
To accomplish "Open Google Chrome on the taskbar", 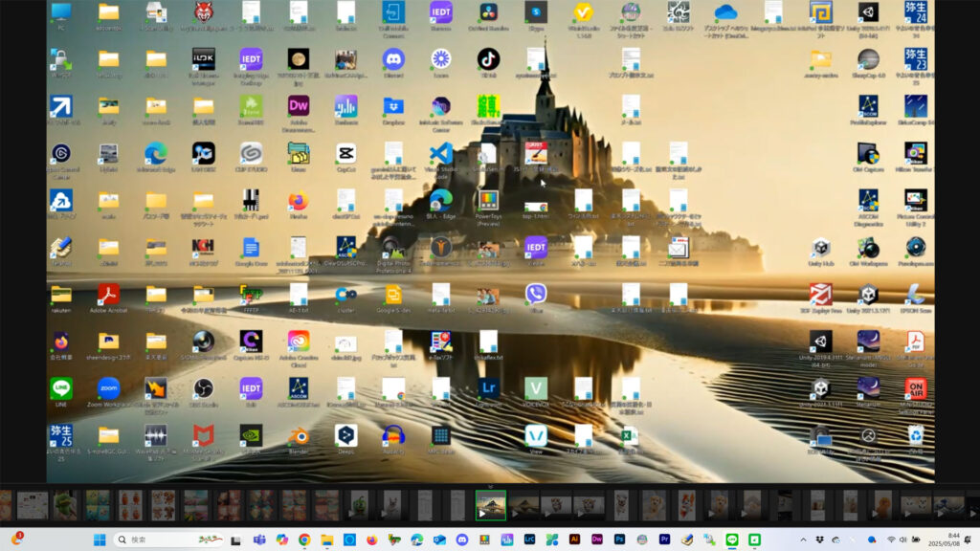I will [x=304, y=540].
